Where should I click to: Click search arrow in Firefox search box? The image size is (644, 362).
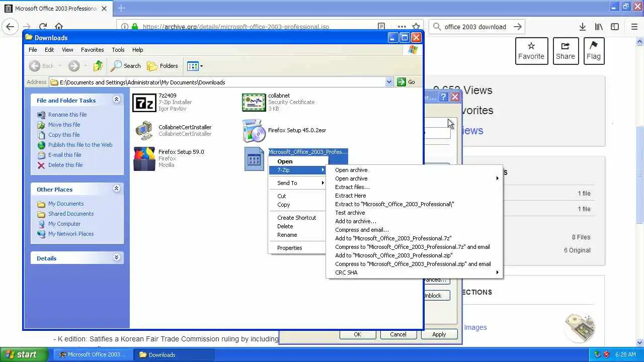pyautogui.click(x=518, y=27)
